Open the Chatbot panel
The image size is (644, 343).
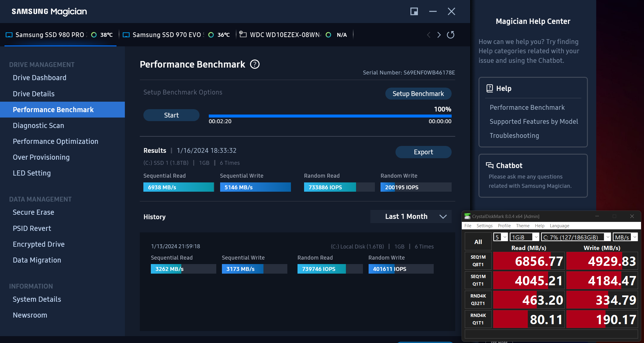point(533,176)
